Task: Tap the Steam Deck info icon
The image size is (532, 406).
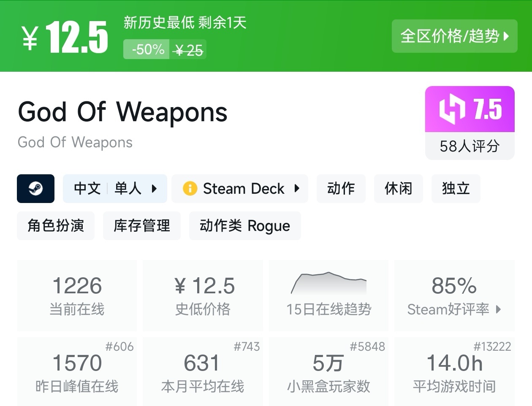Action: tap(190, 188)
